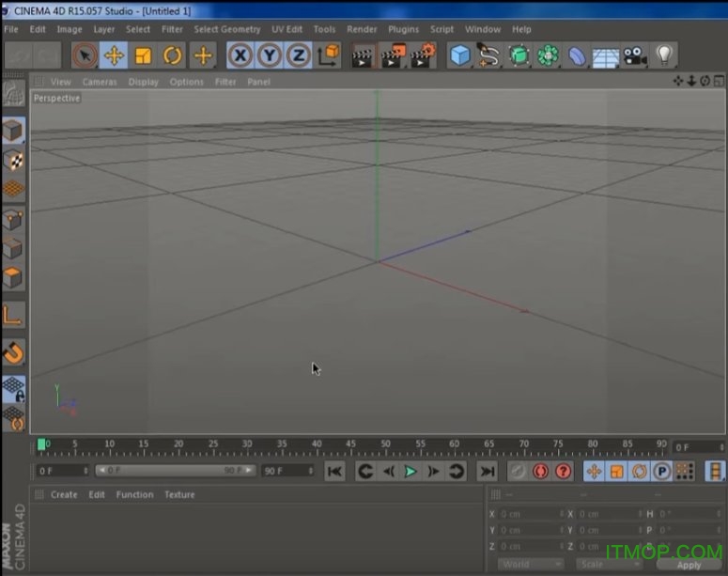728x576 pixels.
Task: Open the Render menu
Action: coord(362,29)
